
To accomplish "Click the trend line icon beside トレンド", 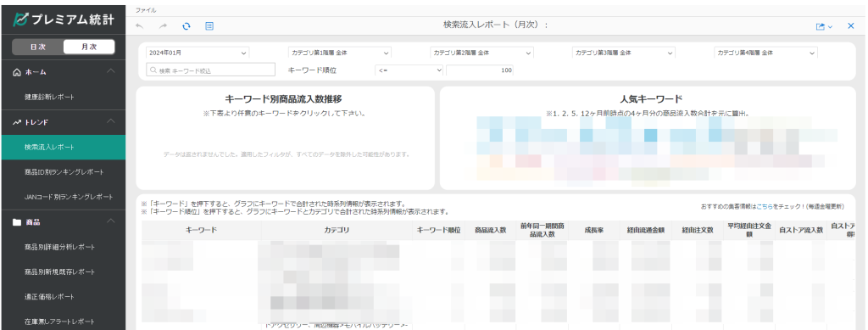I will click(17, 122).
